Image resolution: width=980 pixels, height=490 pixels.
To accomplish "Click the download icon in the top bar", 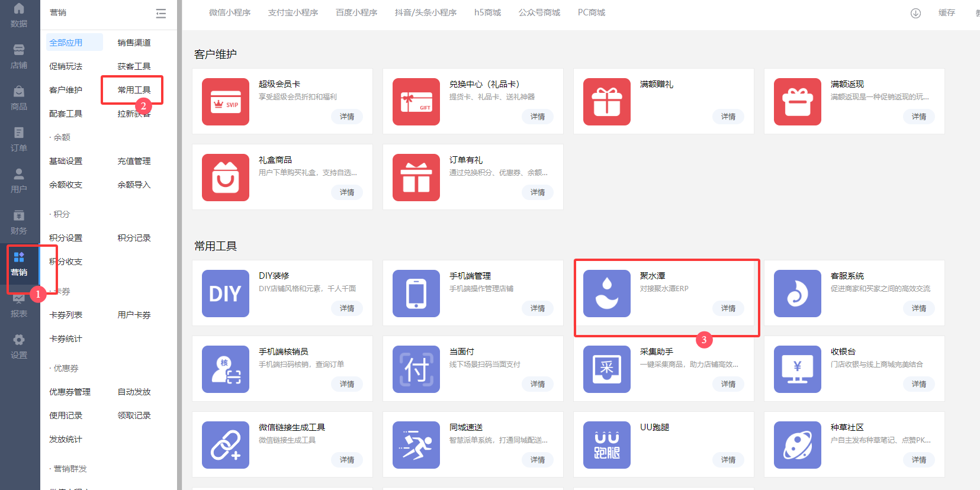I will 915,13.
